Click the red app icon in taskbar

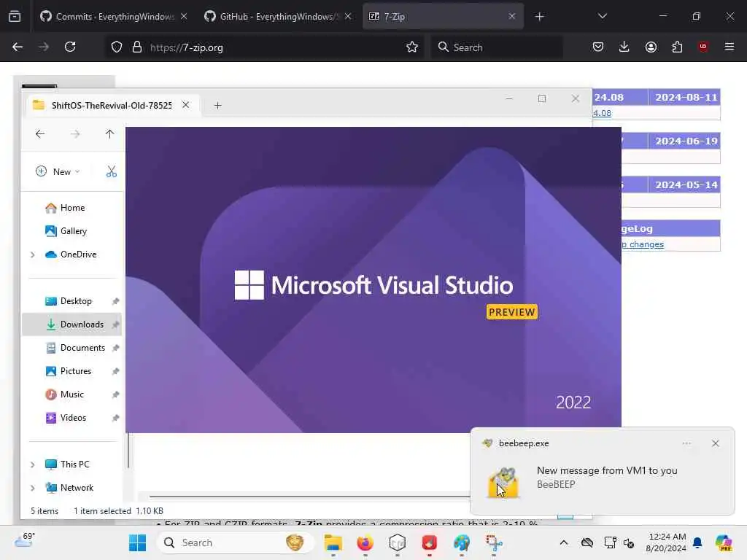point(429,542)
